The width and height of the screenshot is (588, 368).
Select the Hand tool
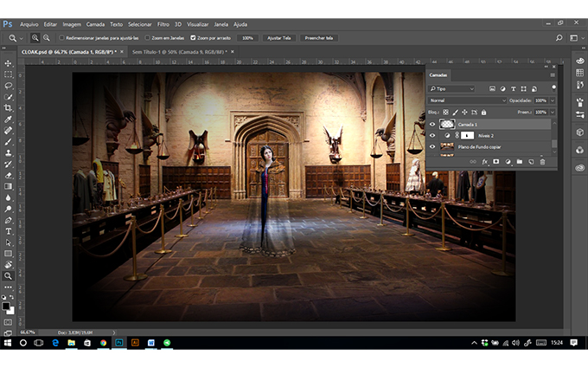click(x=8, y=265)
